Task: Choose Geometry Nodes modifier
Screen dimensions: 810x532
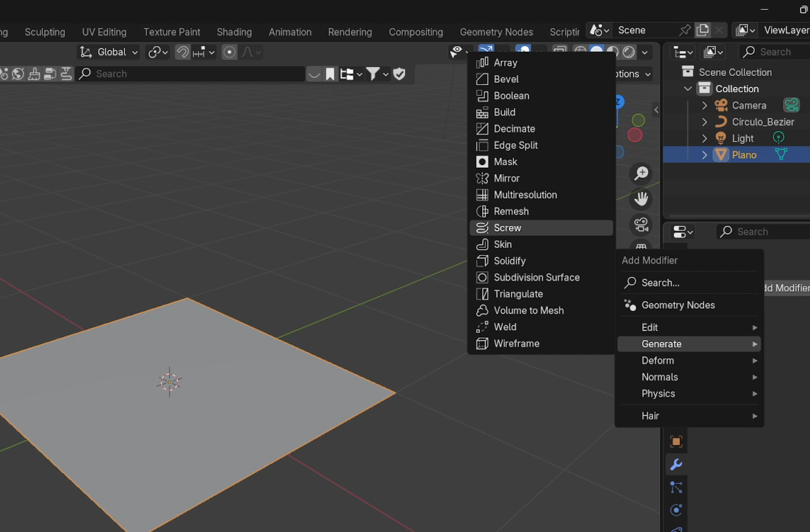Action: pos(689,305)
